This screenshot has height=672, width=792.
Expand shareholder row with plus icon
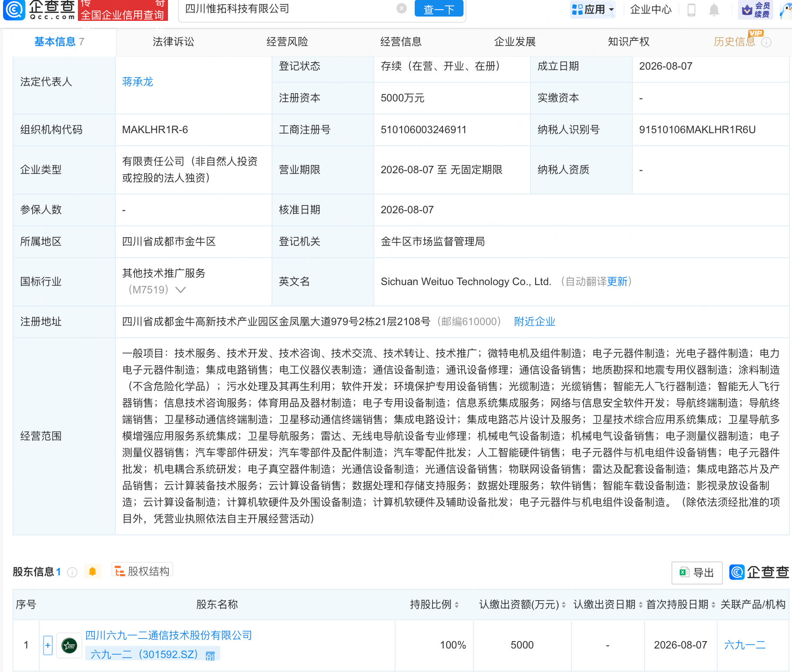coord(48,645)
